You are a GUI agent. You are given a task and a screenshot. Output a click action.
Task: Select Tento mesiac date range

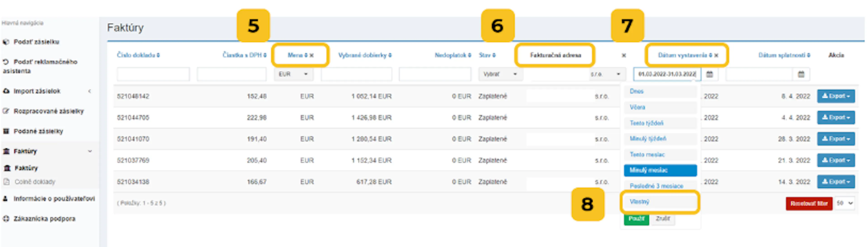(660, 154)
